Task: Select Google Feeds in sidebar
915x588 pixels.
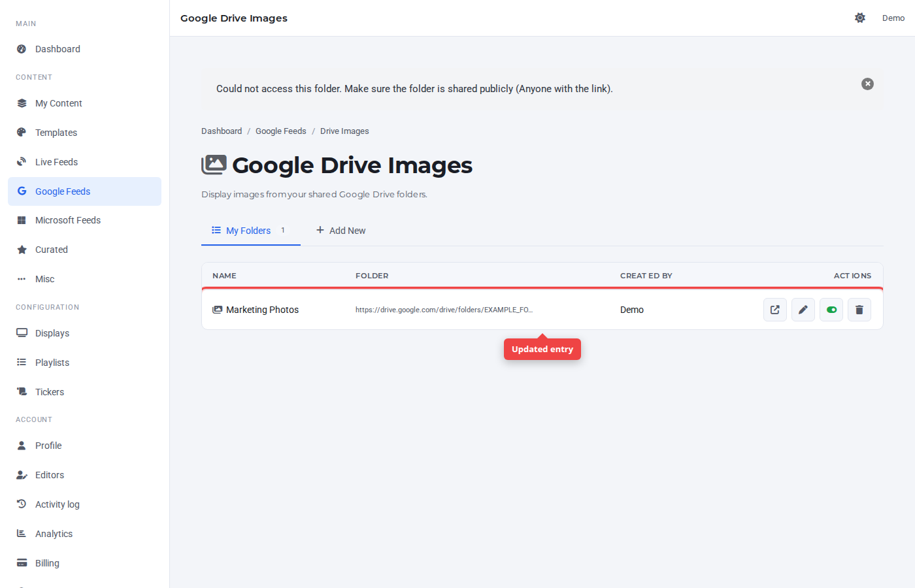Action: pyautogui.click(x=84, y=191)
